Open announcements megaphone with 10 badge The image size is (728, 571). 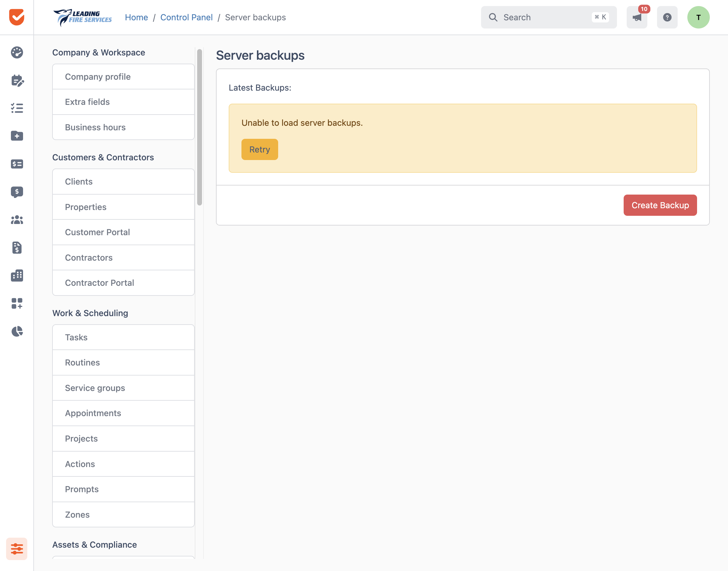pyautogui.click(x=637, y=17)
